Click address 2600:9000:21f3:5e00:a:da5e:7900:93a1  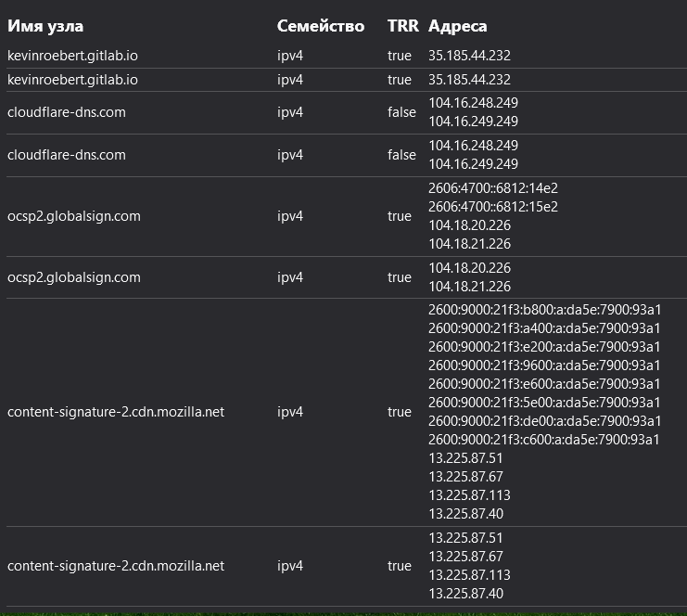[x=544, y=402]
